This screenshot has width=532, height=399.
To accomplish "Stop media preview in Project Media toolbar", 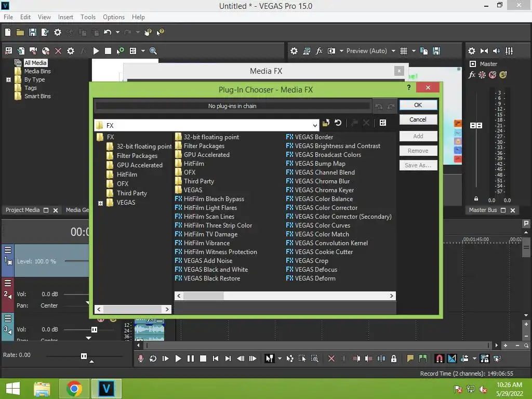I will pyautogui.click(x=108, y=51).
